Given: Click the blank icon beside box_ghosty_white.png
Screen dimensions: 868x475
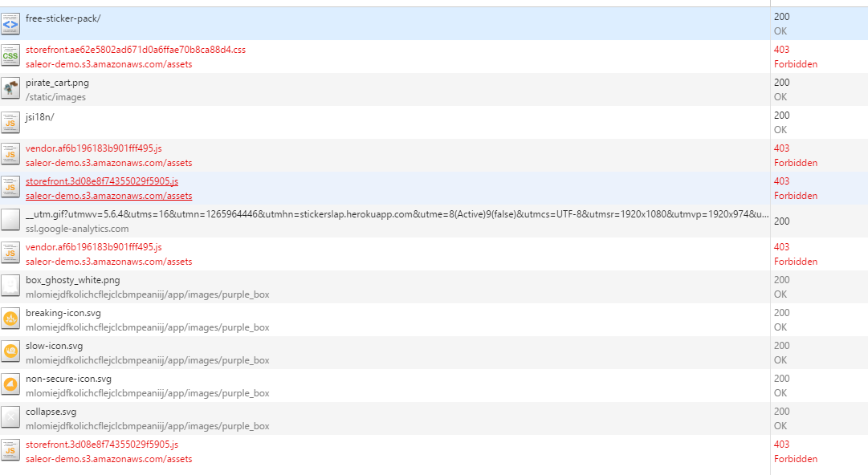Looking at the screenshot, I should click(10, 286).
